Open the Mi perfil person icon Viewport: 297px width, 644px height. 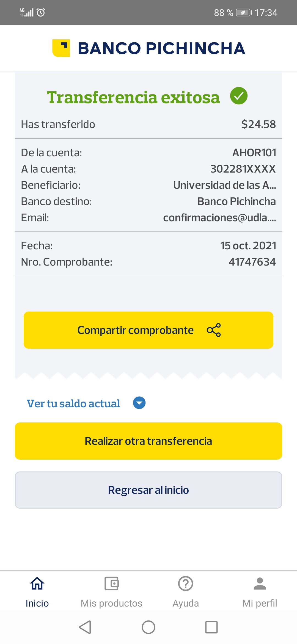(x=260, y=583)
